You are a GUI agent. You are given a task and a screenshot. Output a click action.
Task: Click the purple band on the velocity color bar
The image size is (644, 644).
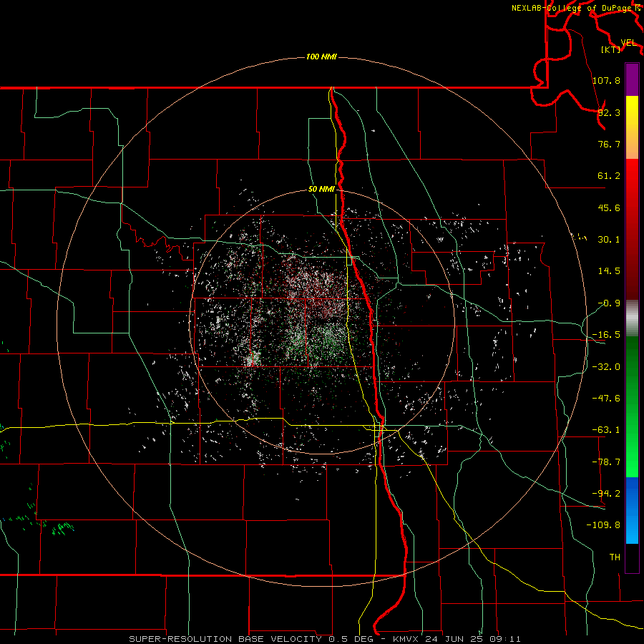tap(632, 79)
